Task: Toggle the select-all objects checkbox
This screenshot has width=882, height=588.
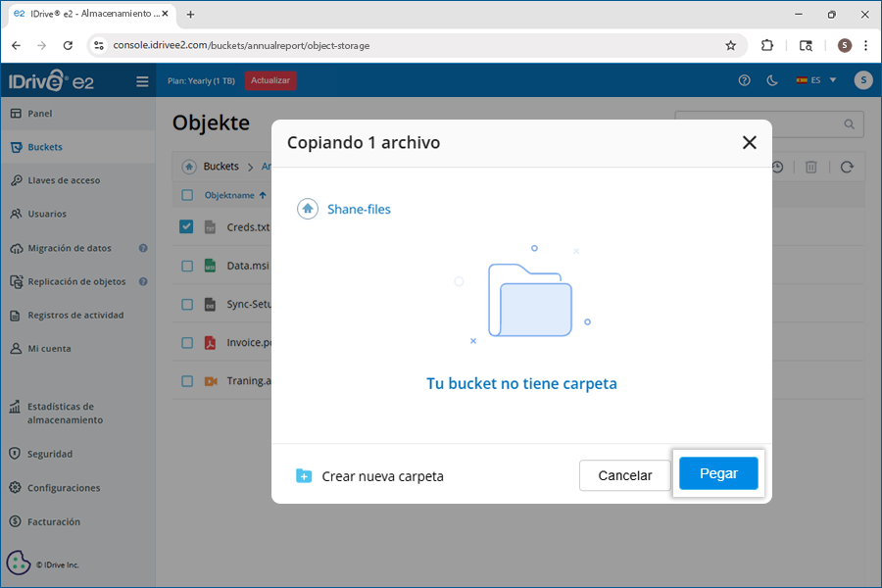Action: tap(187, 195)
